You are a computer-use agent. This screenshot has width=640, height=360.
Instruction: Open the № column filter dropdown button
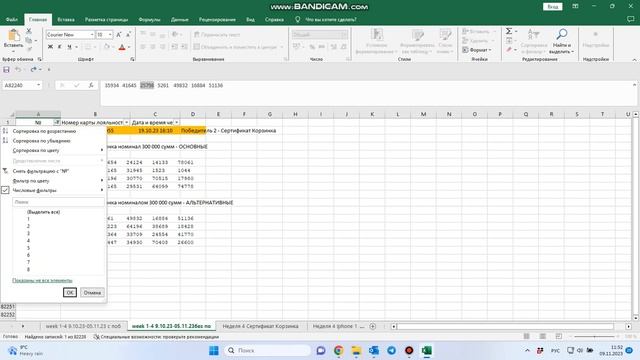57,122
